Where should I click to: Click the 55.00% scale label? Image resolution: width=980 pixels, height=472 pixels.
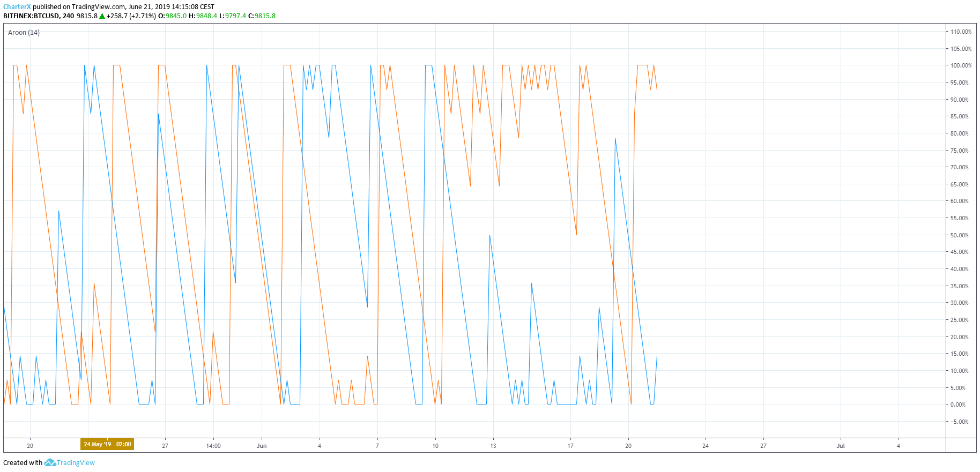point(959,218)
